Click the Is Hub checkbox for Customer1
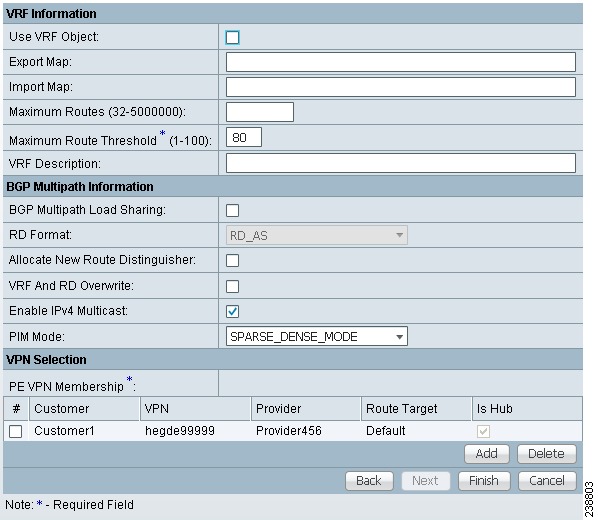 (483, 431)
